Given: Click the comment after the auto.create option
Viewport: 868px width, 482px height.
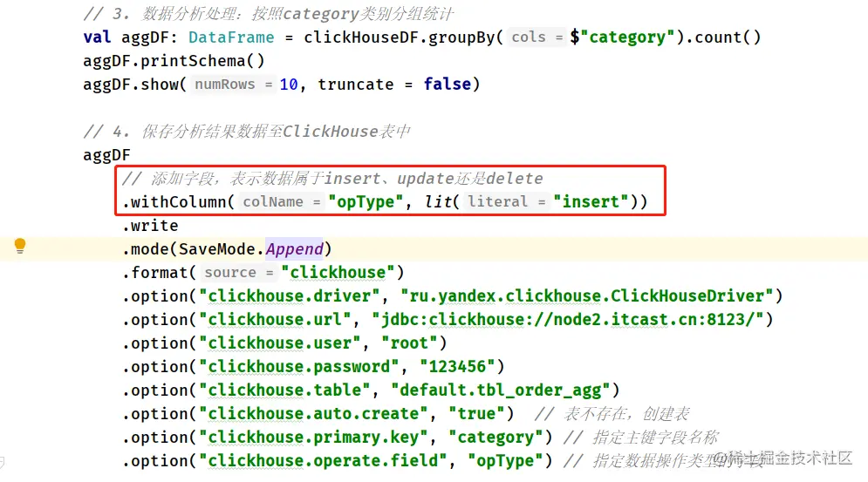Looking at the screenshot, I should tap(612, 414).
